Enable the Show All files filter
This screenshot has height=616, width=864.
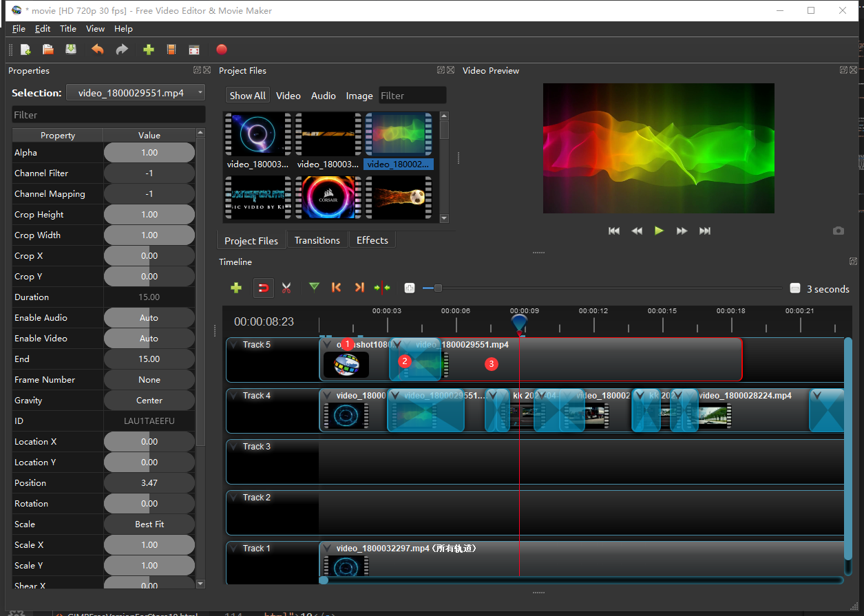coord(248,96)
